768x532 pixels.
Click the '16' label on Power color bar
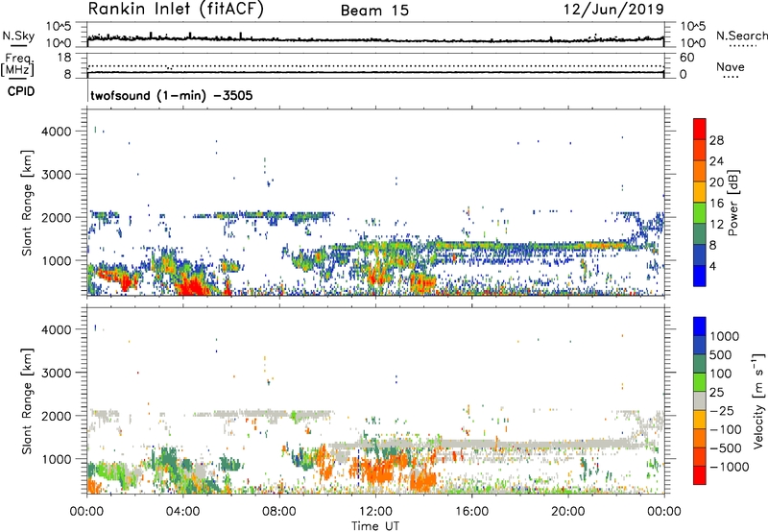click(x=716, y=204)
